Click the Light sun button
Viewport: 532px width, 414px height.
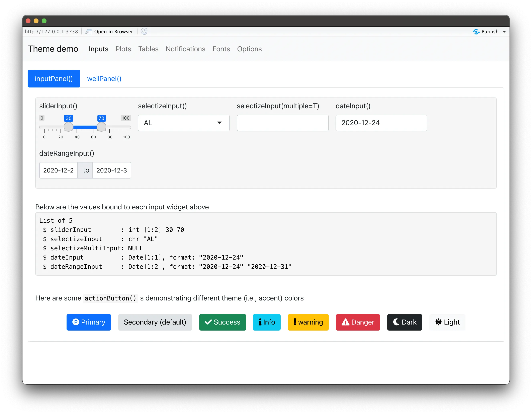point(447,322)
